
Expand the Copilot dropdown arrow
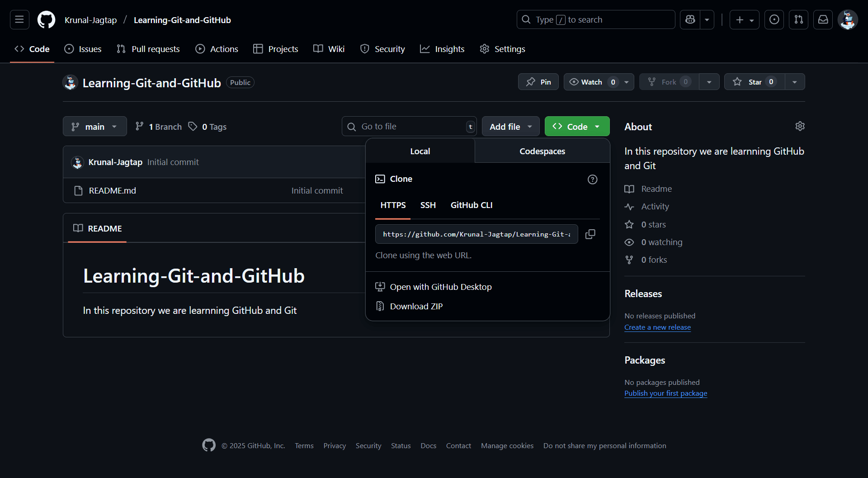point(707,19)
